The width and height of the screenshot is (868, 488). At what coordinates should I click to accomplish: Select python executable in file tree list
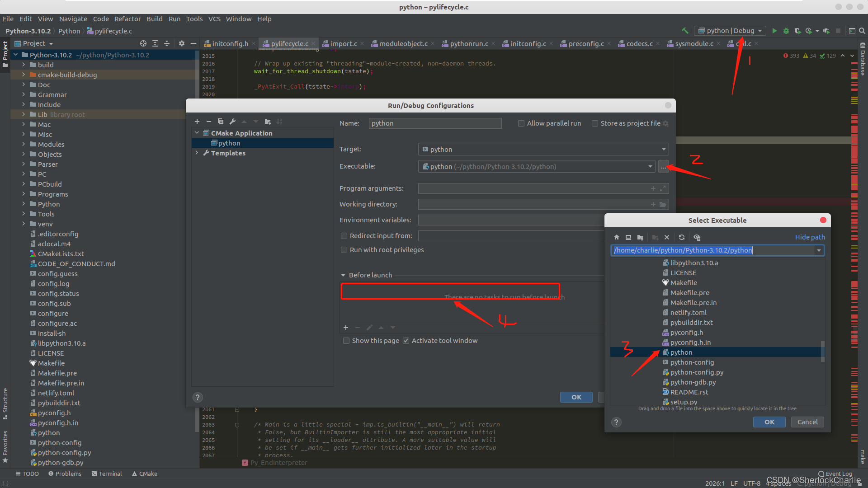681,352
